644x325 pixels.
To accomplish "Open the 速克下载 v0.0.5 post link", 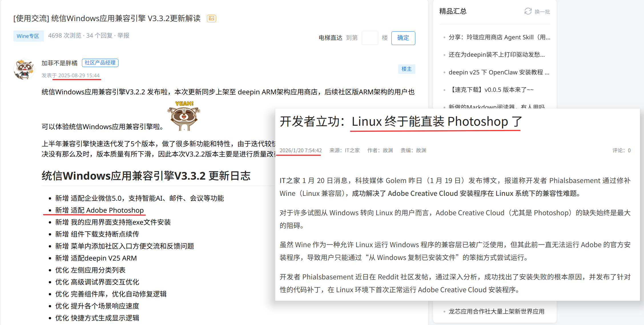I will coord(491,90).
